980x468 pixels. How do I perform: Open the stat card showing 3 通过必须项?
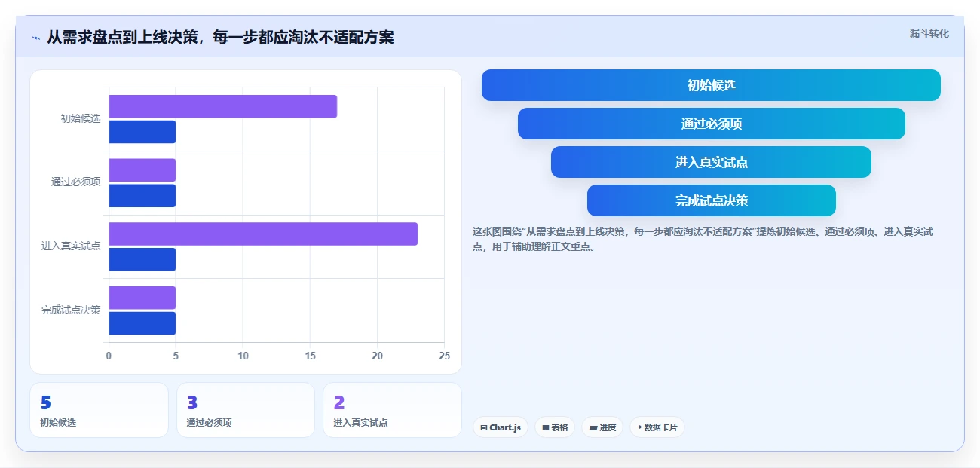(x=246, y=410)
